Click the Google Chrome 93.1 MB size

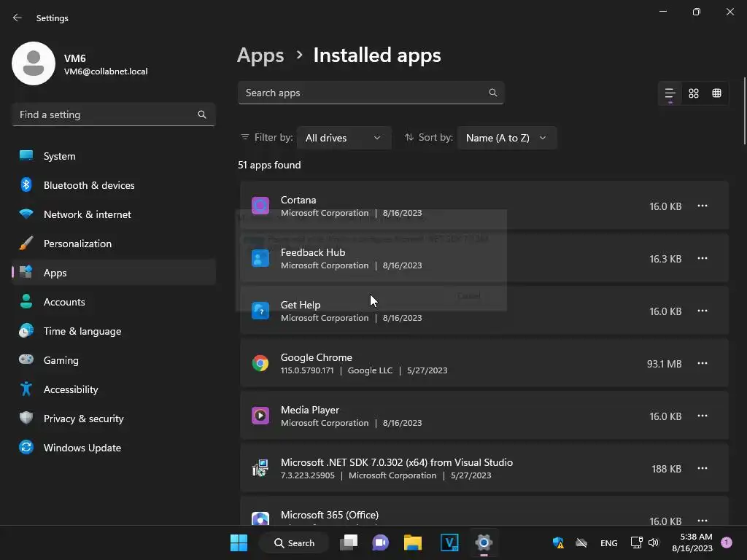[x=664, y=364]
